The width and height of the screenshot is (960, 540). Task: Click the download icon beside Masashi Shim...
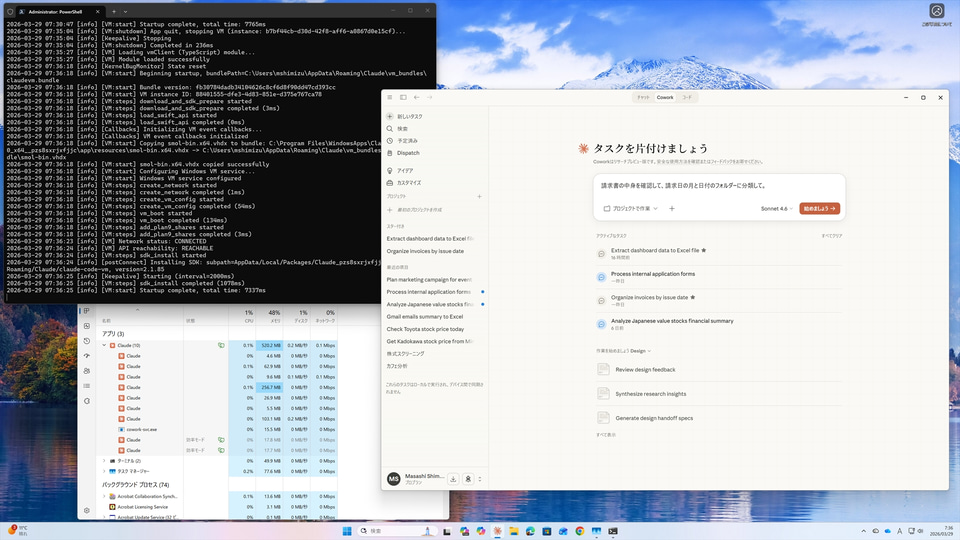point(453,479)
